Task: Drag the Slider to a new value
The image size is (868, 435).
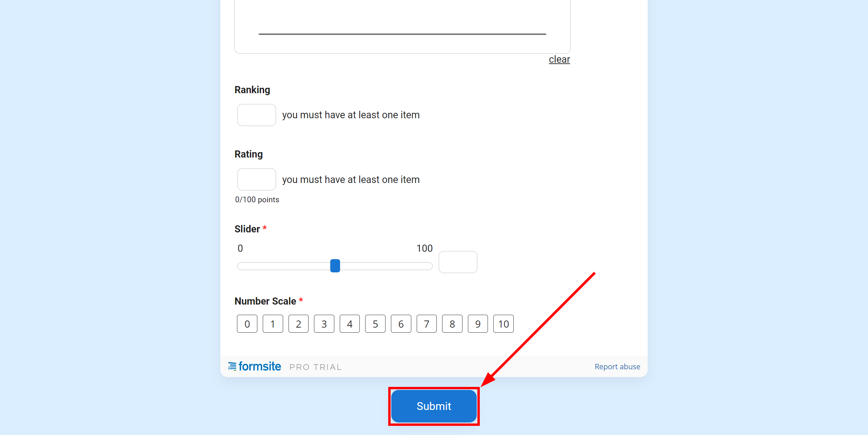Action: [x=335, y=265]
